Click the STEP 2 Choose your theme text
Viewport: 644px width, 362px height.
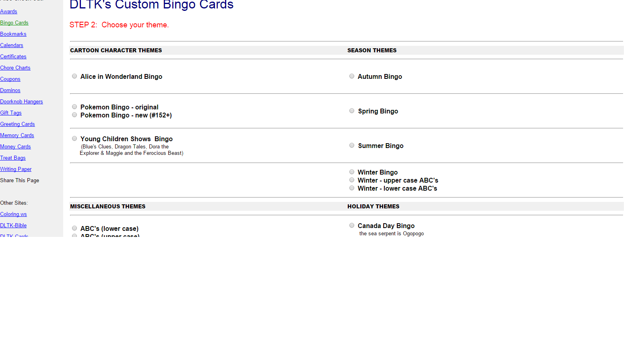119,25
